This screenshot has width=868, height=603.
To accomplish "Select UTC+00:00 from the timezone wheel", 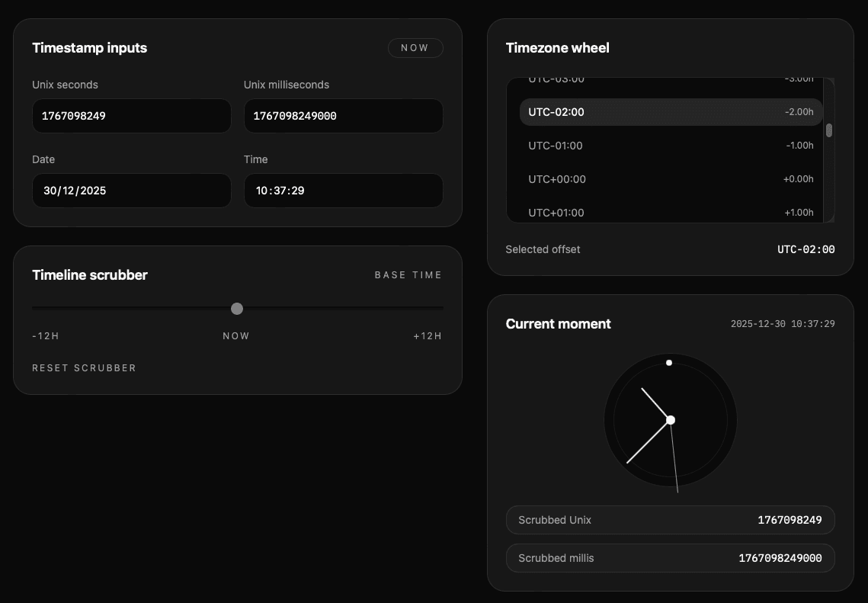I will pyautogui.click(x=671, y=179).
